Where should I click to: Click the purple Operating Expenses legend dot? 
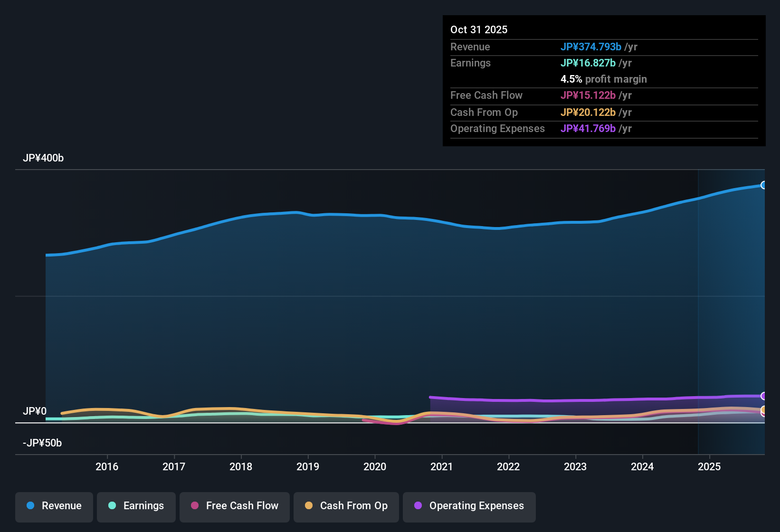418,506
